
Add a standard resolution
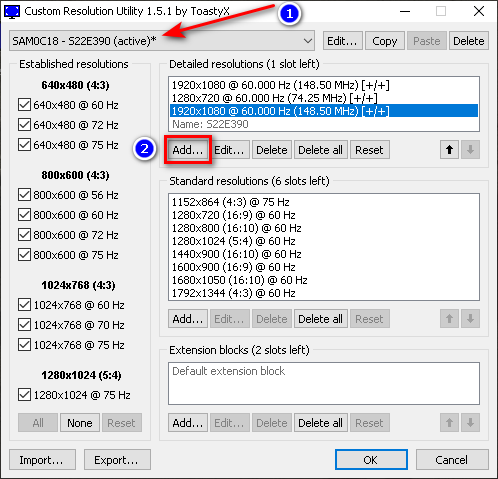coord(188,319)
